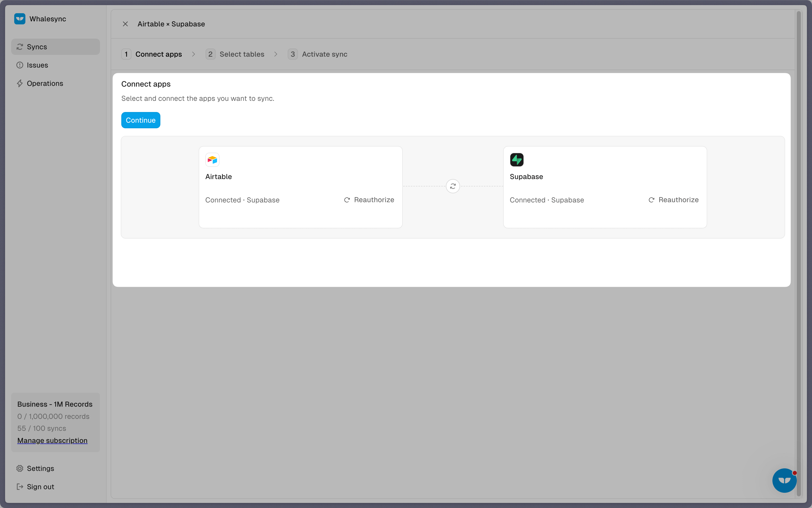Open the Manage subscription link

click(52, 440)
